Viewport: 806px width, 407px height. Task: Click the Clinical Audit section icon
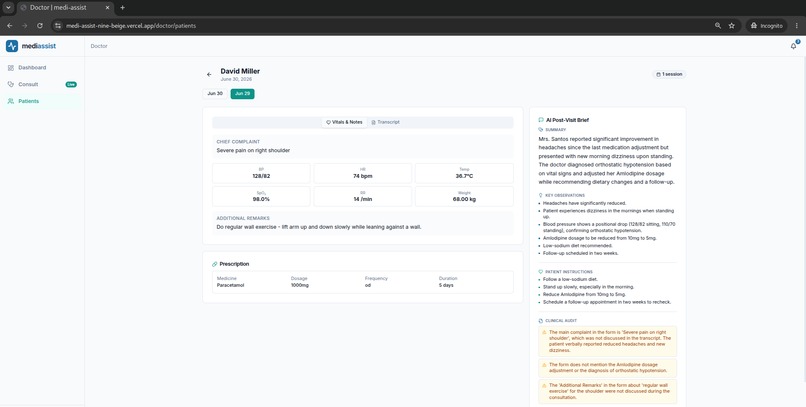541,321
